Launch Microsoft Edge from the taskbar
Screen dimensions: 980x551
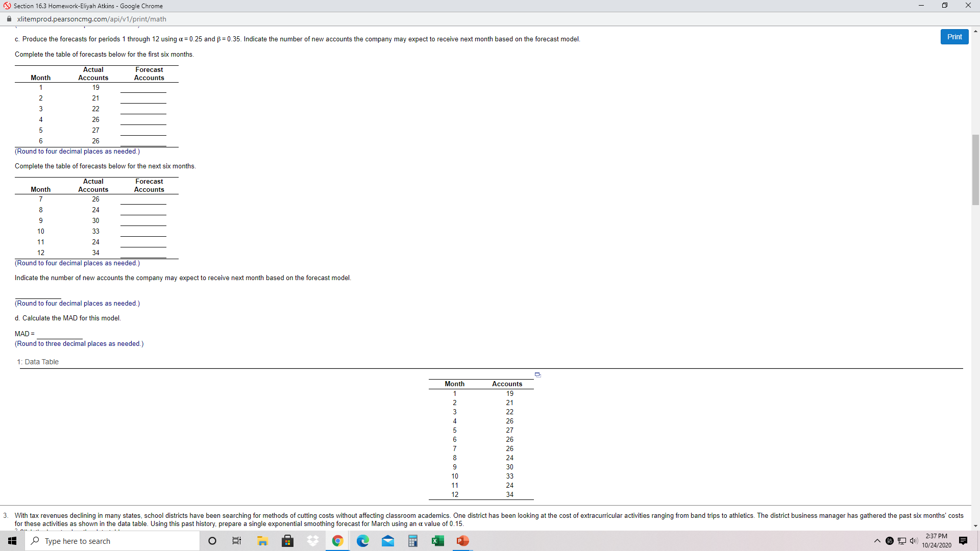[x=363, y=541]
